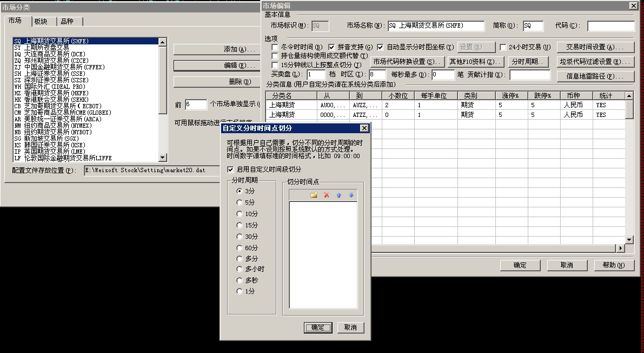Click the blue move-up arrow icon
Viewport: 644px width, 353px height.
click(339, 195)
